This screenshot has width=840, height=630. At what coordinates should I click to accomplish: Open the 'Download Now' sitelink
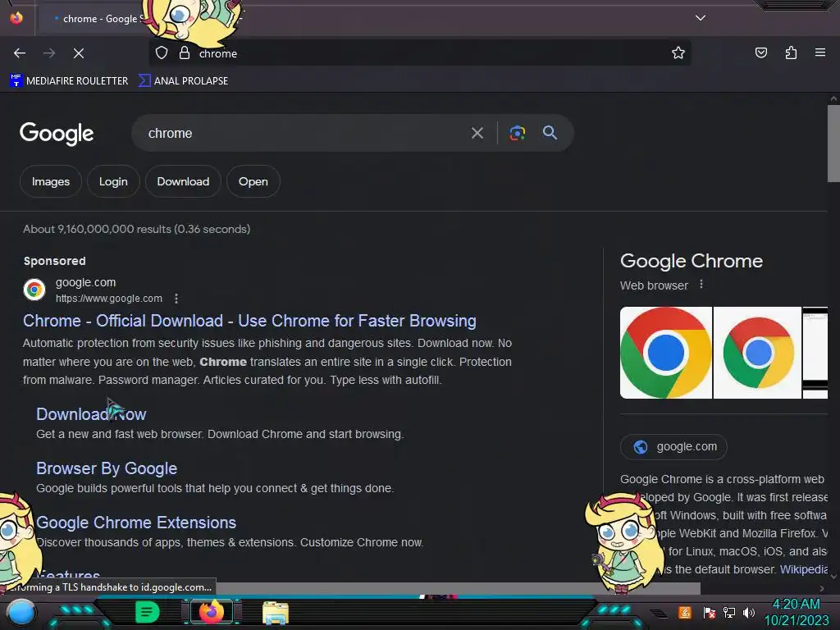91,414
